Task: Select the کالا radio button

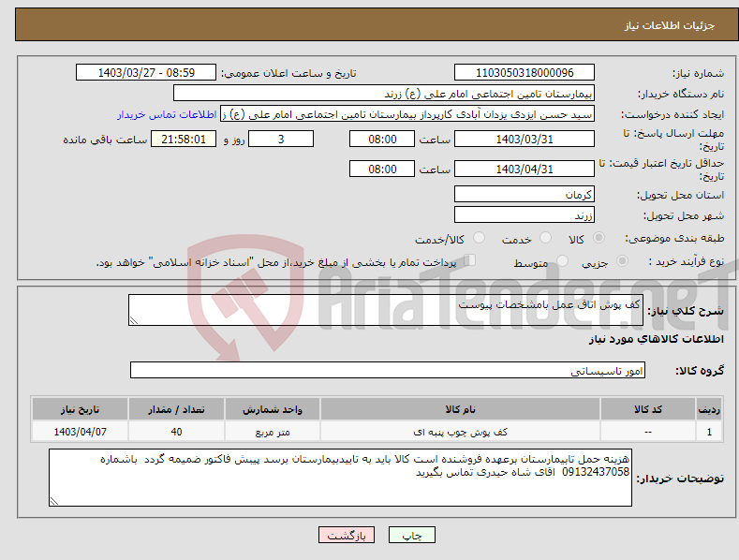Action: tap(599, 238)
